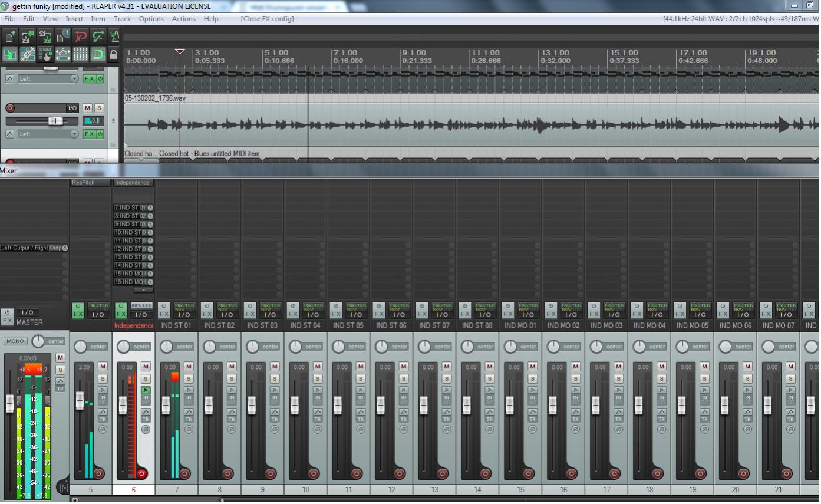The width and height of the screenshot is (821, 504).
Task: Toggle the padlock locking icon
Action: coord(114,55)
